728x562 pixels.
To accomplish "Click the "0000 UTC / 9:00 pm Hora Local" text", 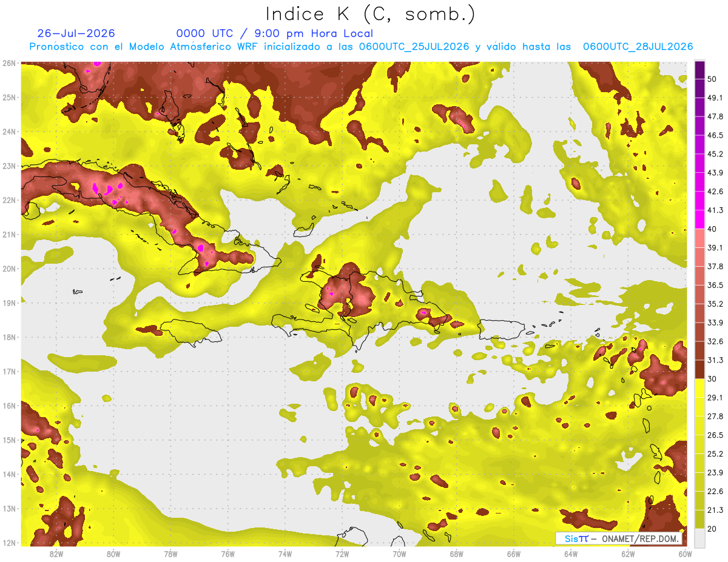I will pyautogui.click(x=275, y=33).
